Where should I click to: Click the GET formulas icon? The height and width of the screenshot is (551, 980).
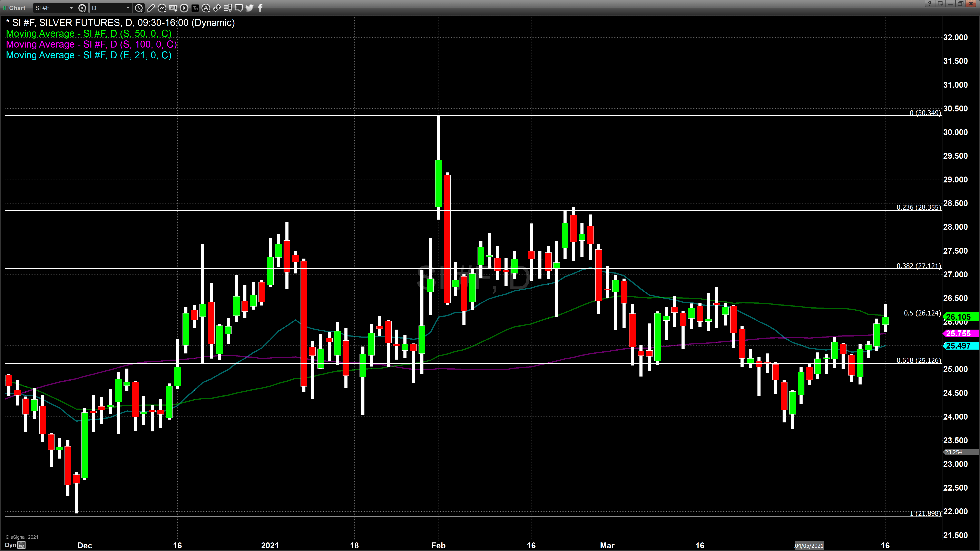(x=173, y=8)
